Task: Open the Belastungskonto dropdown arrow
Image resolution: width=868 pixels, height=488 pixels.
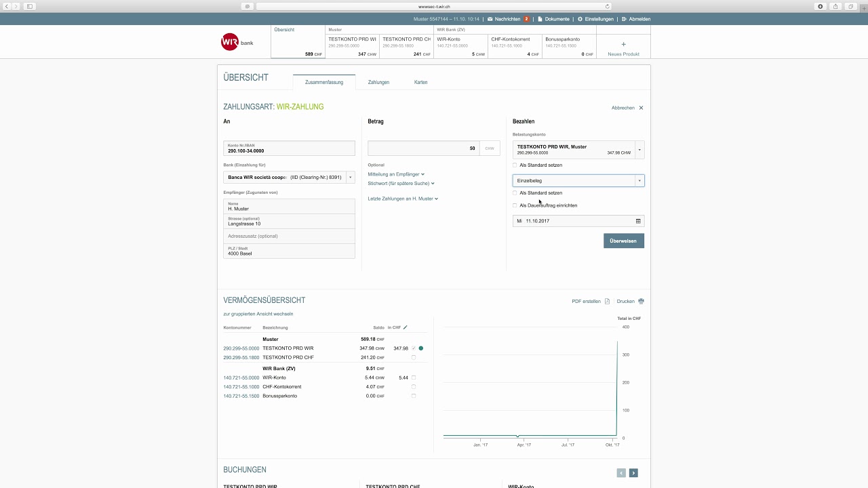Action: pyautogui.click(x=639, y=150)
